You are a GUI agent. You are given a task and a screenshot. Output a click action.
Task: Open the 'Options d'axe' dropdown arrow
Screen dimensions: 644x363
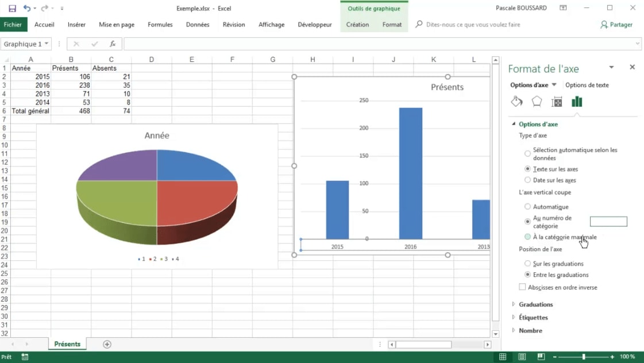(554, 85)
